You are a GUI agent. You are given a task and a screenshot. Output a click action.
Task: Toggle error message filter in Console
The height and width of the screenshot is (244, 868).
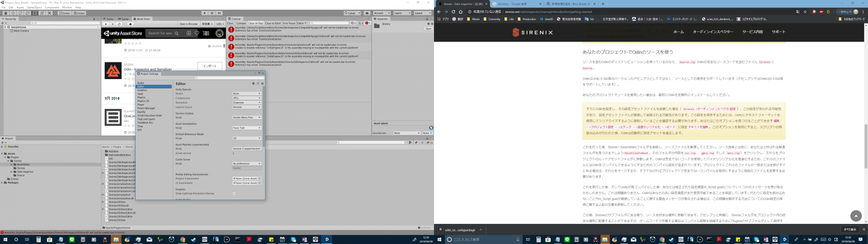(x=368, y=23)
